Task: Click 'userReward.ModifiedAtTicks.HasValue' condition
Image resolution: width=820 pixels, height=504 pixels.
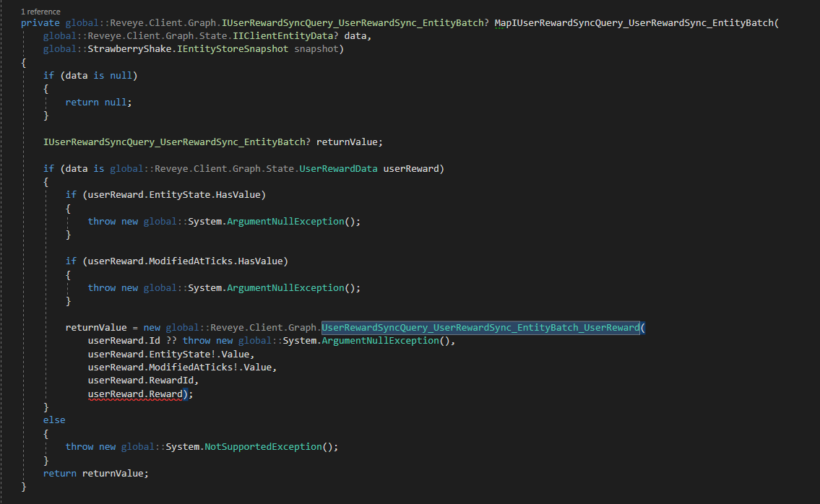Action: pos(185,261)
